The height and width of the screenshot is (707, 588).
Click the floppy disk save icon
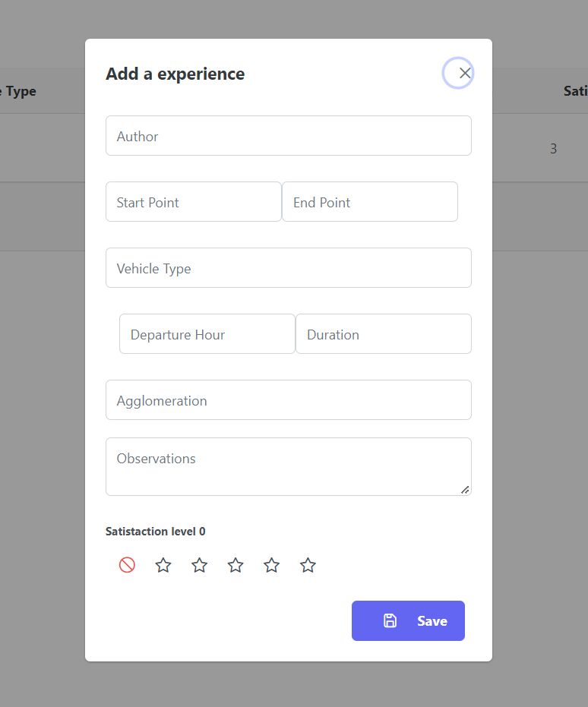click(x=390, y=621)
